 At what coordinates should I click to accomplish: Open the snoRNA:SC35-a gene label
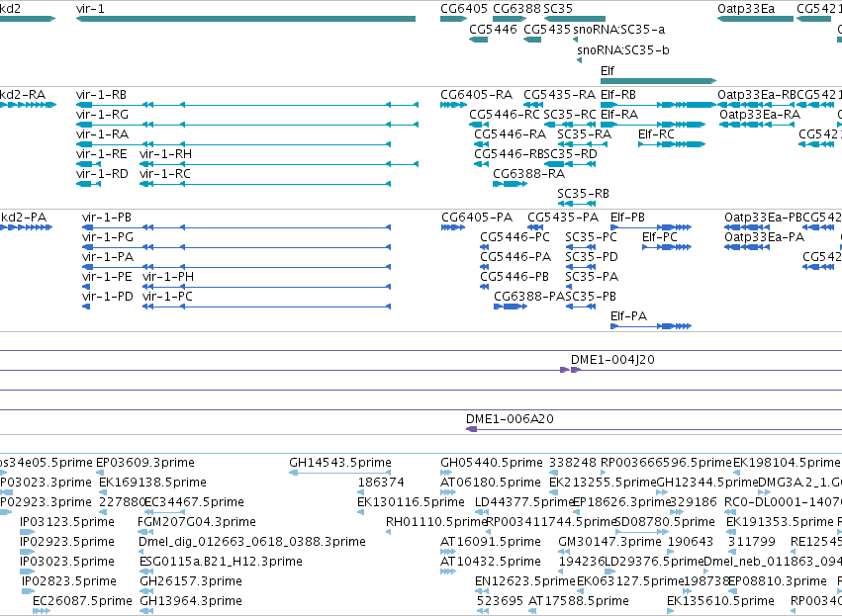pyautogui.click(x=618, y=29)
